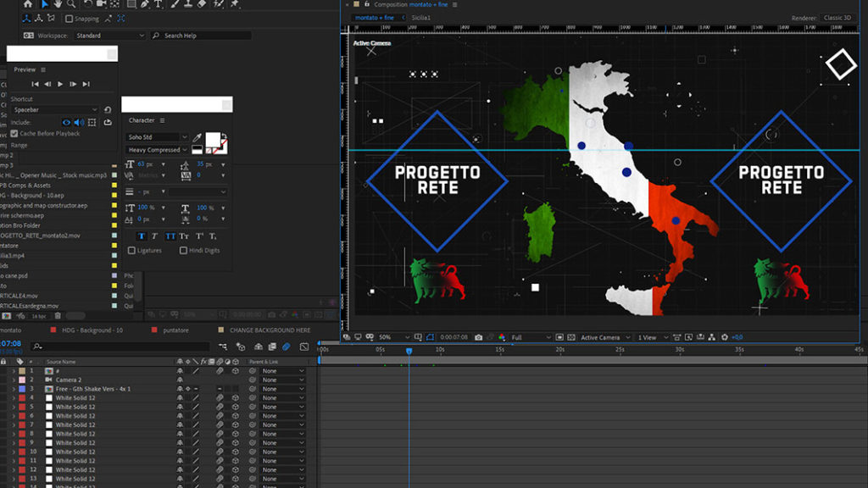Expand Free - Gth Shake Vers layer
This screenshot has height=488, width=868.
coord(14,389)
